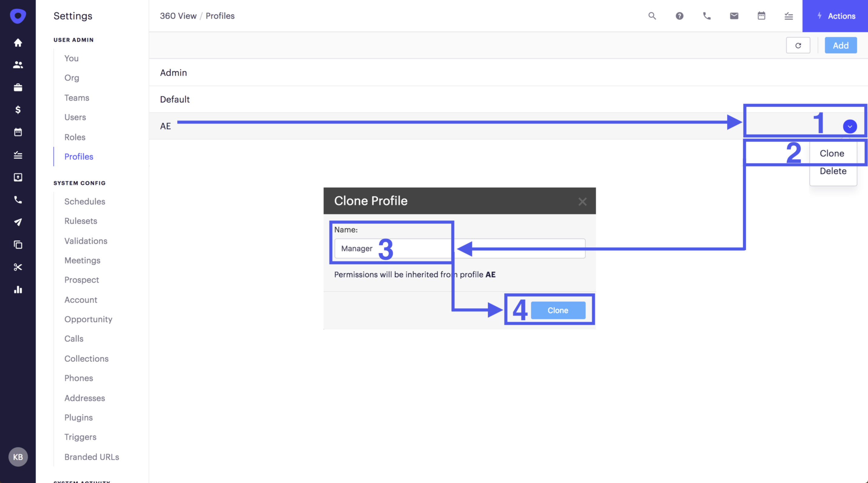Open the people icon in sidebar

pos(18,65)
